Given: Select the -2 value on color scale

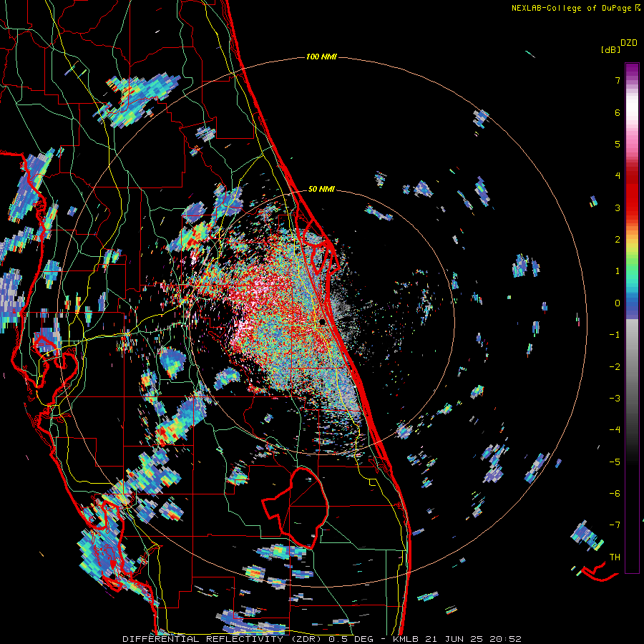Looking at the screenshot, I should [x=615, y=367].
